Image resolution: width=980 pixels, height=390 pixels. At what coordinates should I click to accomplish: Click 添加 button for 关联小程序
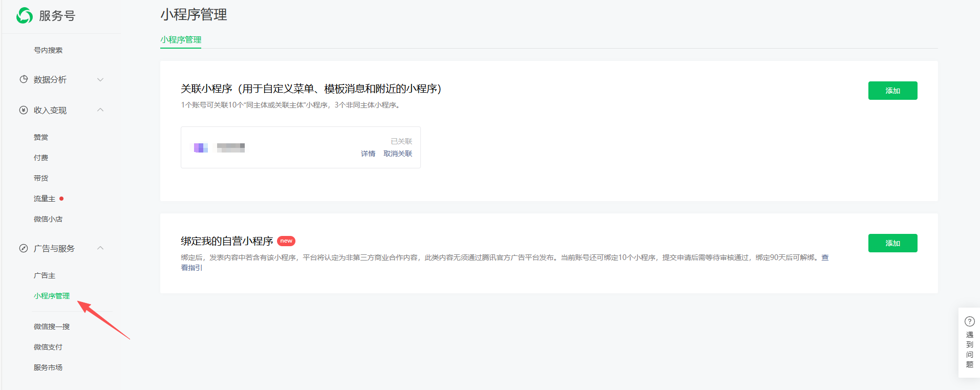[x=892, y=91]
